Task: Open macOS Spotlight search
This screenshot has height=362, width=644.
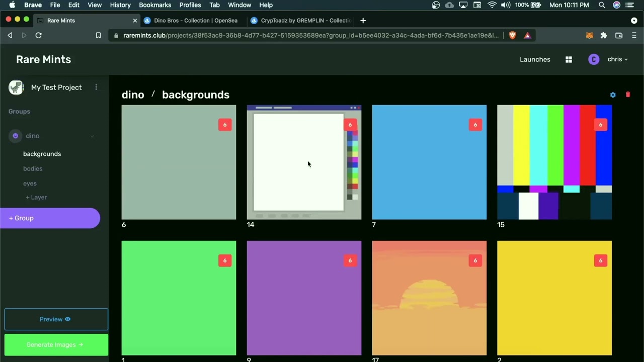Action: pyautogui.click(x=602, y=5)
